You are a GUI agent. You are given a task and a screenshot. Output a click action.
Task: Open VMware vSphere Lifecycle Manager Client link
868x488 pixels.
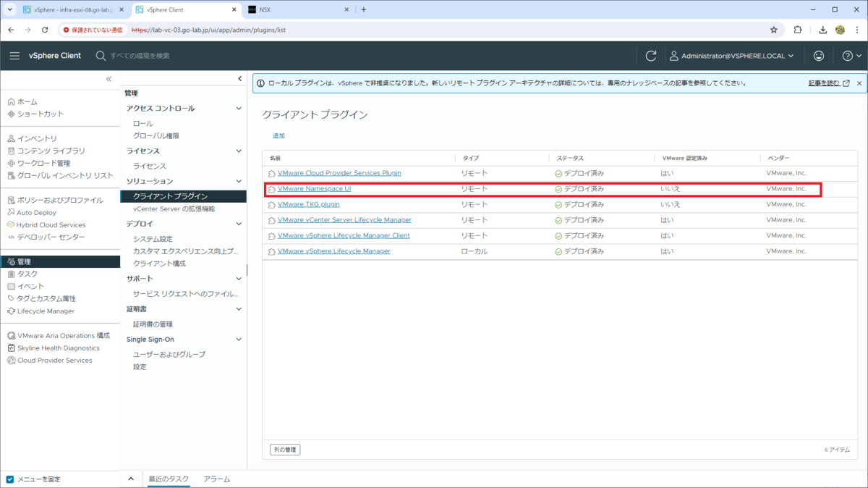point(344,235)
